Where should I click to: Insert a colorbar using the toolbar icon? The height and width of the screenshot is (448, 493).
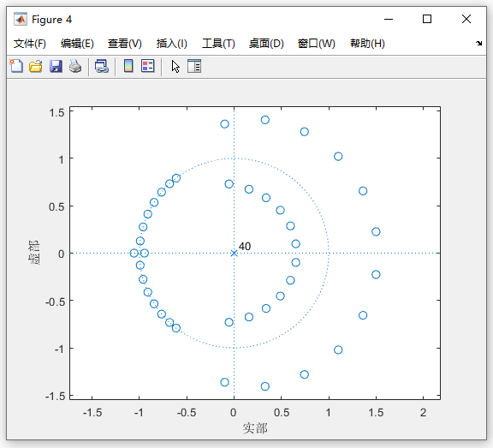(128, 66)
